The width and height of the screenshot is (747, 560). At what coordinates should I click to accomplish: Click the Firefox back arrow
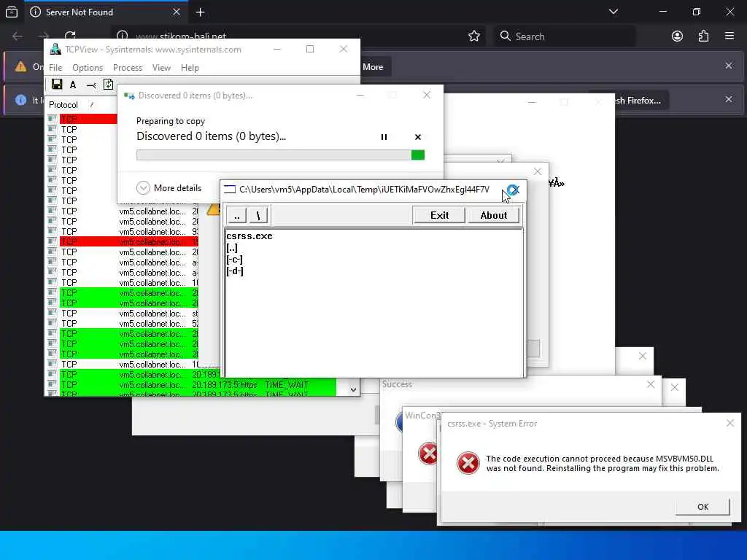(18, 36)
